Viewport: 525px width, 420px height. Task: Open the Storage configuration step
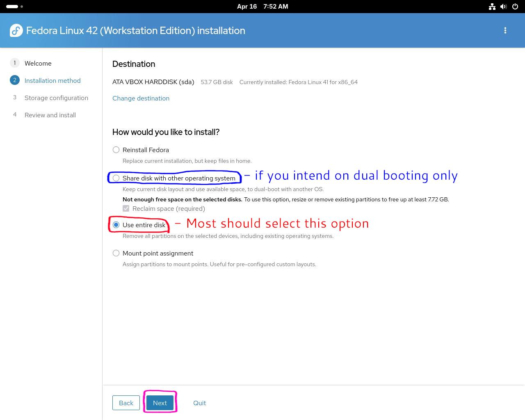tap(49, 98)
